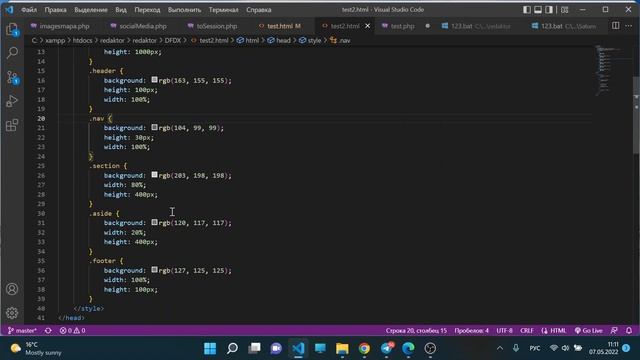Customize layout from title bar icon
Image resolution: width=640 pixels, height=360 pixels.
point(564,9)
